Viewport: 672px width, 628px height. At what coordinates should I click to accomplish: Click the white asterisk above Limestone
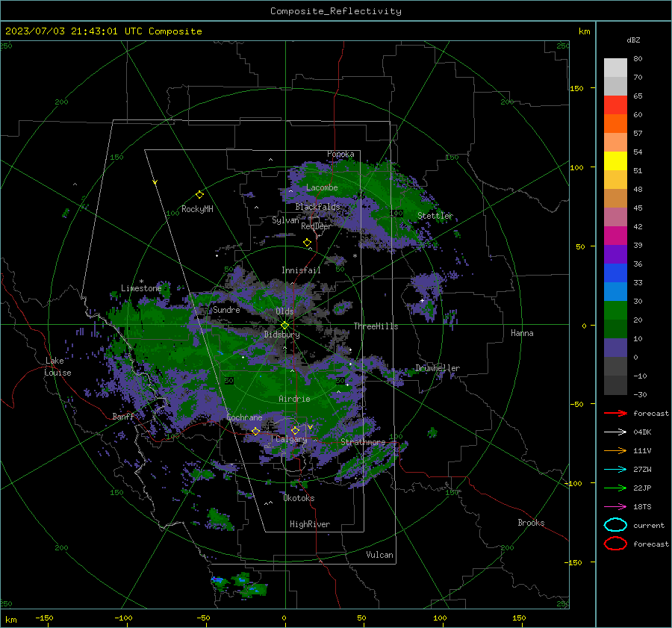(141, 282)
